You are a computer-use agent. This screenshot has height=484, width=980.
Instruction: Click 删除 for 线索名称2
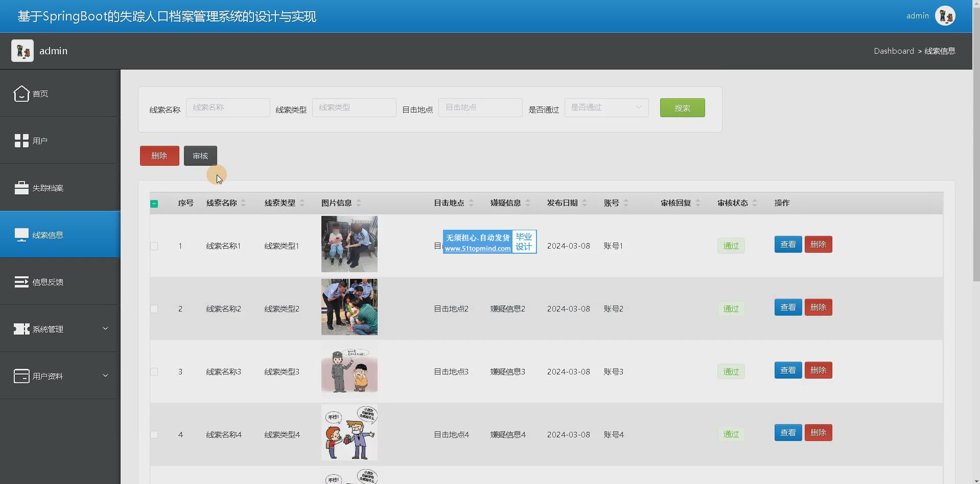tap(818, 307)
